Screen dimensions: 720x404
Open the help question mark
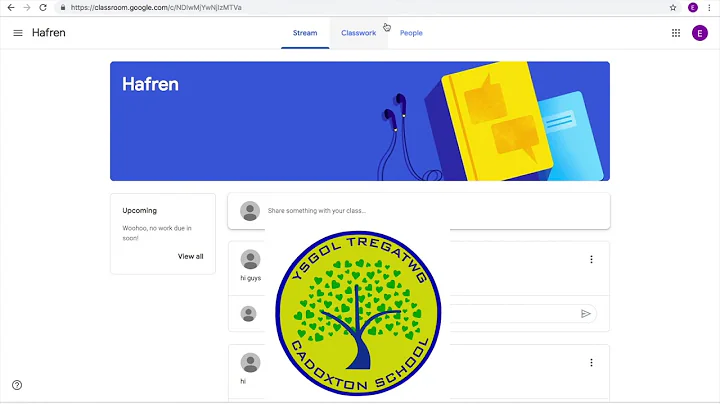[17, 385]
